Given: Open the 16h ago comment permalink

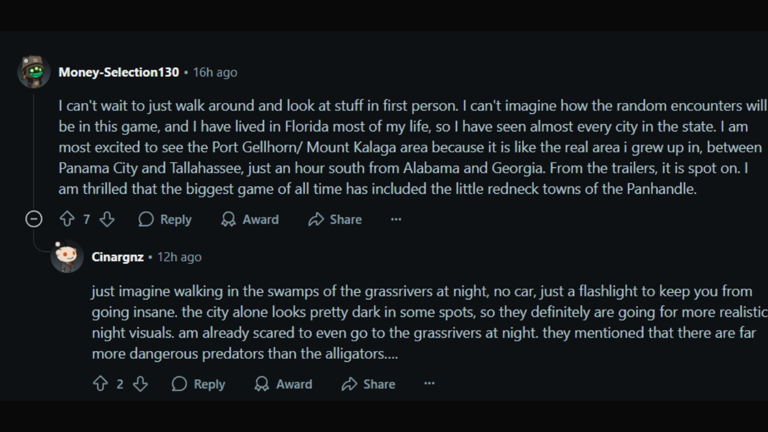Looking at the screenshot, I should pos(215,72).
